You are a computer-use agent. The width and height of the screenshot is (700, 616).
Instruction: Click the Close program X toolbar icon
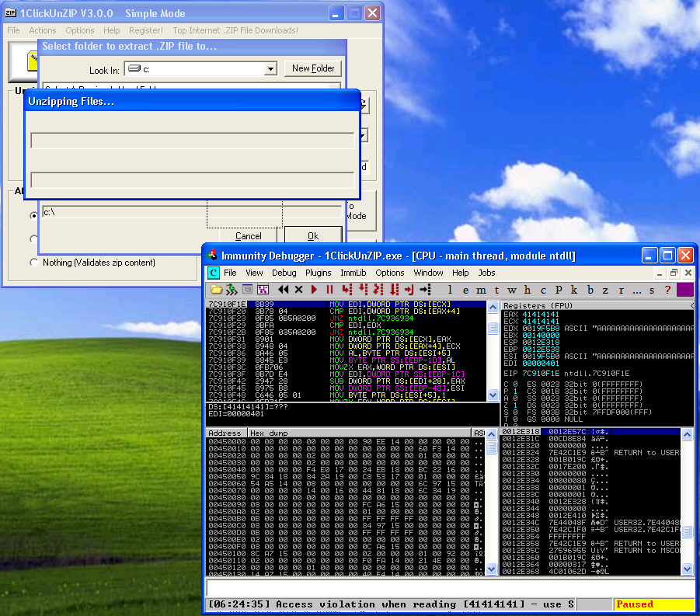[x=298, y=290]
